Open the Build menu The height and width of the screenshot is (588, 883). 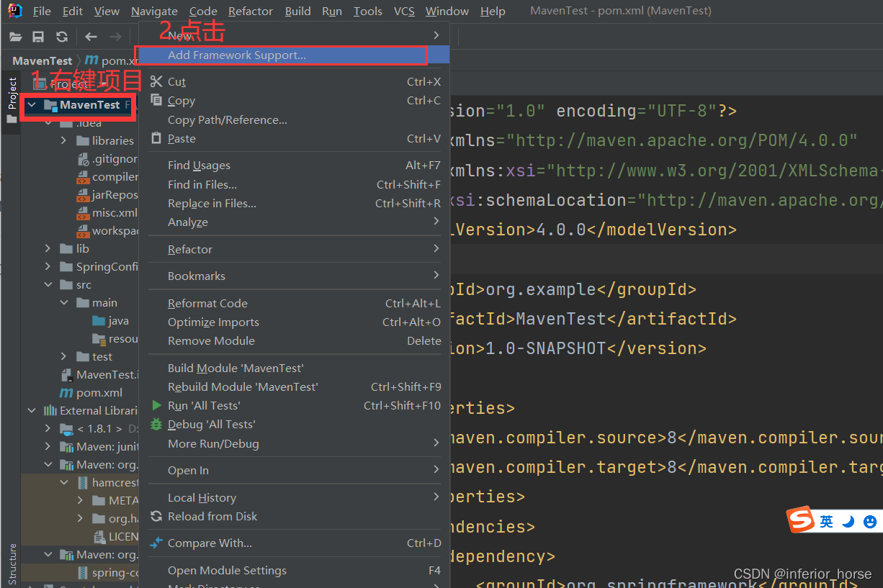pyautogui.click(x=297, y=11)
